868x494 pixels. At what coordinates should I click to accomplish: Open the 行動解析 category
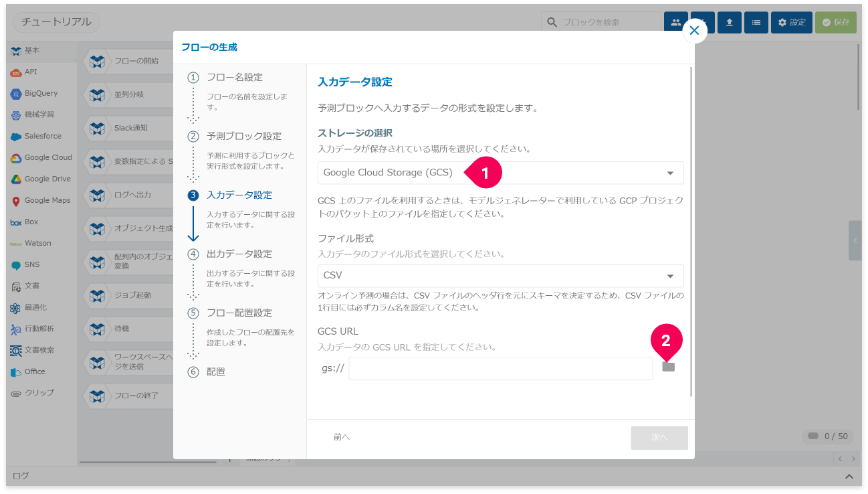coord(40,329)
